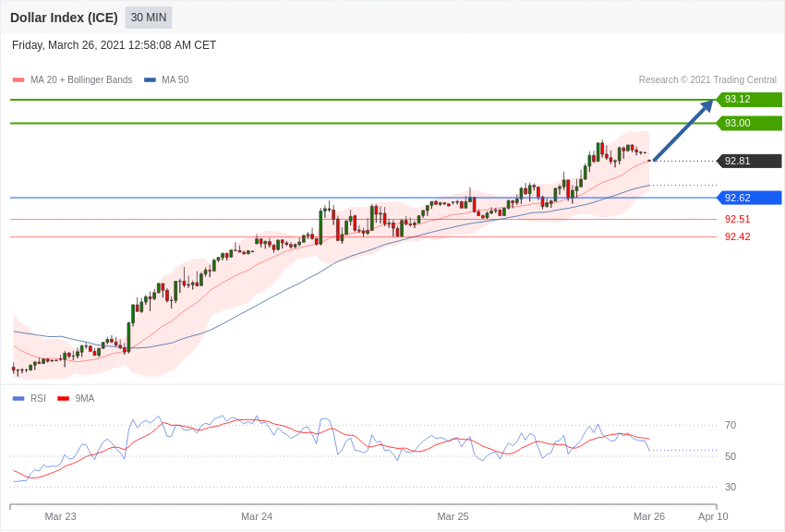Toggle the RSI legend entry
The width and height of the screenshot is (785, 532).
37,399
